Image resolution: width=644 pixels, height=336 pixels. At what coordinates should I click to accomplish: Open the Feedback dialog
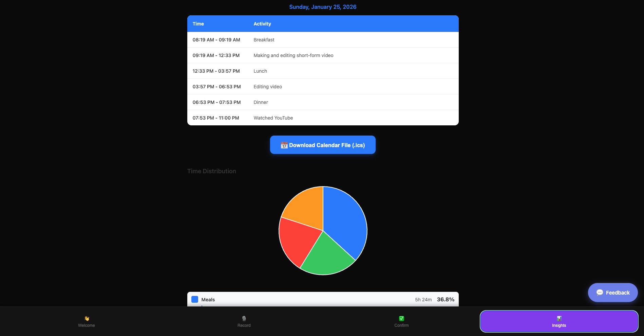pos(612,292)
